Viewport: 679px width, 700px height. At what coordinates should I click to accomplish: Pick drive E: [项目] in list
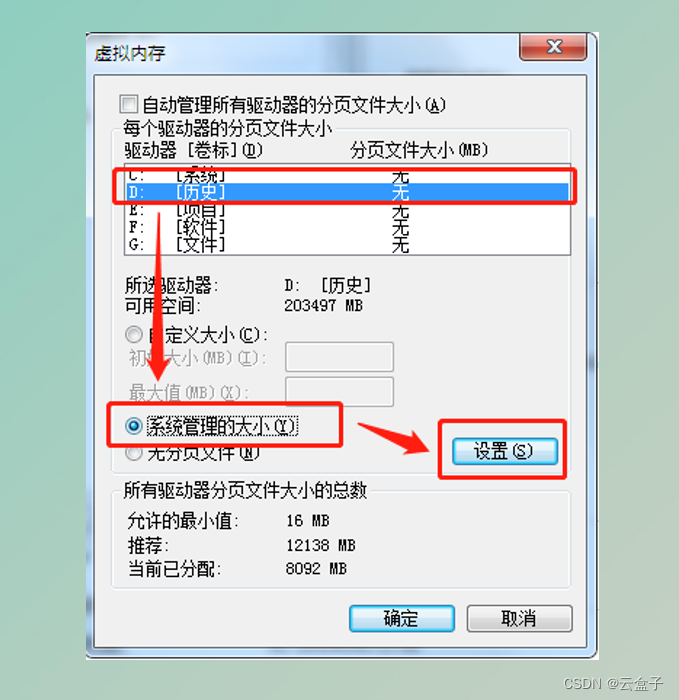click(347, 210)
